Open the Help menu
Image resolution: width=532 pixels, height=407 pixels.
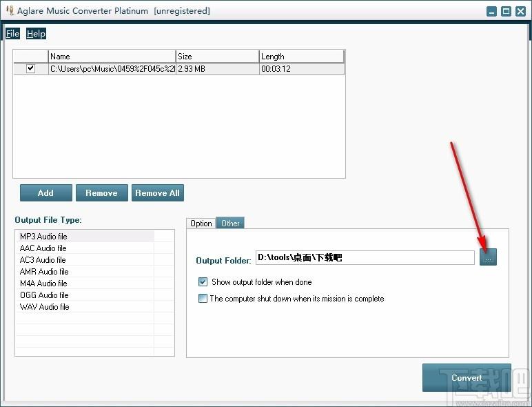coord(36,34)
